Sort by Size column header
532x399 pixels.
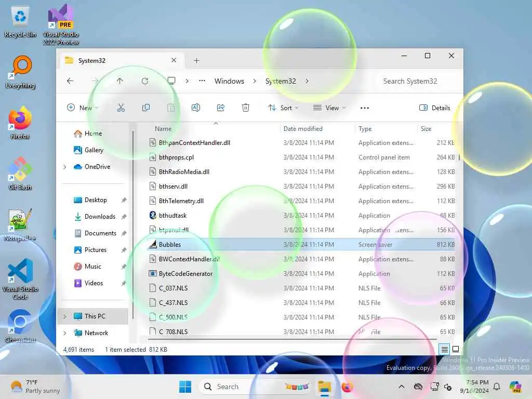click(426, 129)
